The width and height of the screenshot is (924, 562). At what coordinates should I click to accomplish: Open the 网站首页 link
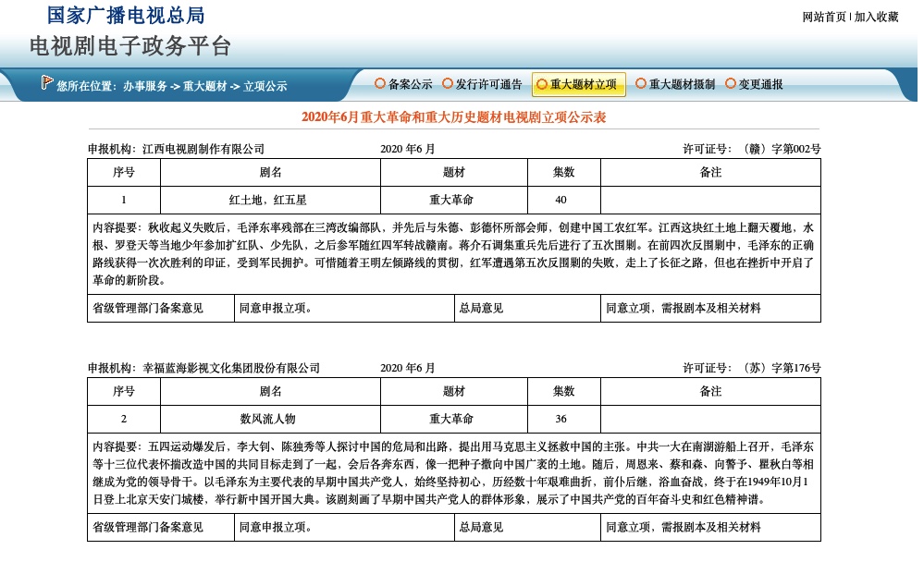pos(826,14)
